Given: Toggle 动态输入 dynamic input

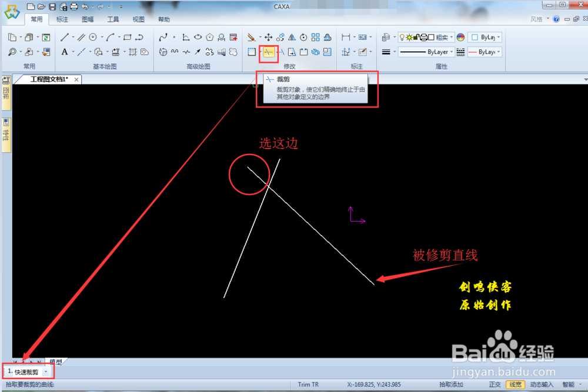Looking at the screenshot, I should 542,384.
